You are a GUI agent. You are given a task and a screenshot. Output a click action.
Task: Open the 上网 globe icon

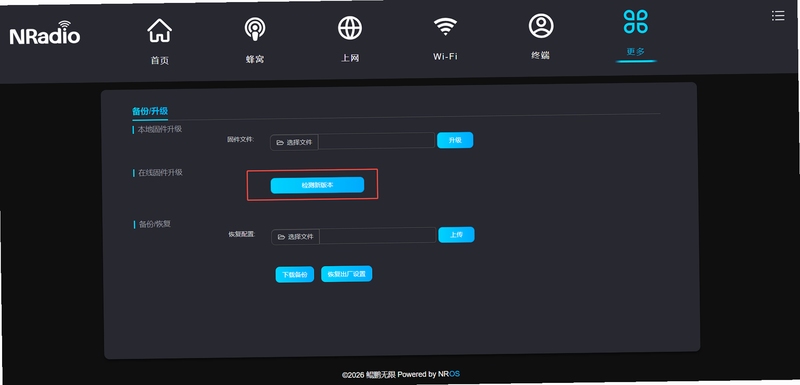click(350, 28)
